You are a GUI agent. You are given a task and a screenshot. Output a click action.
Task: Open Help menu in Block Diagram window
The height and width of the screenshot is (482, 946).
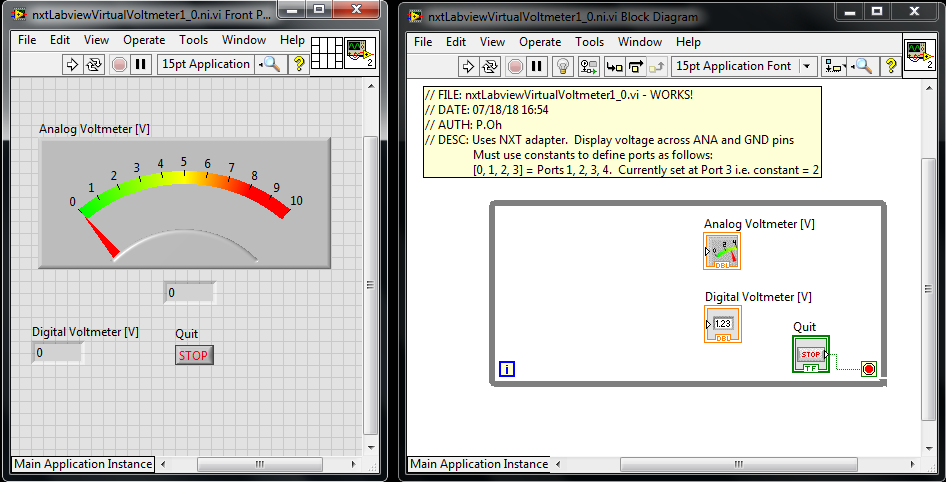[x=688, y=42]
